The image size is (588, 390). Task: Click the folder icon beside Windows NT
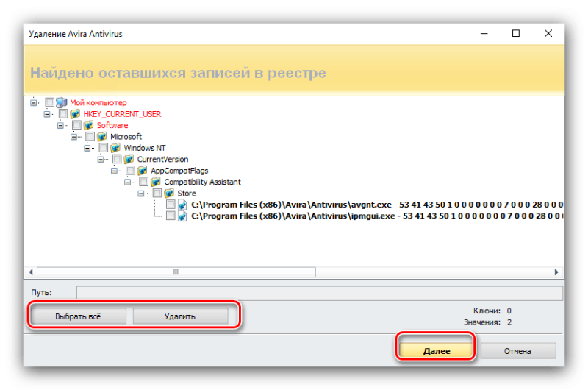pyautogui.click(x=115, y=148)
